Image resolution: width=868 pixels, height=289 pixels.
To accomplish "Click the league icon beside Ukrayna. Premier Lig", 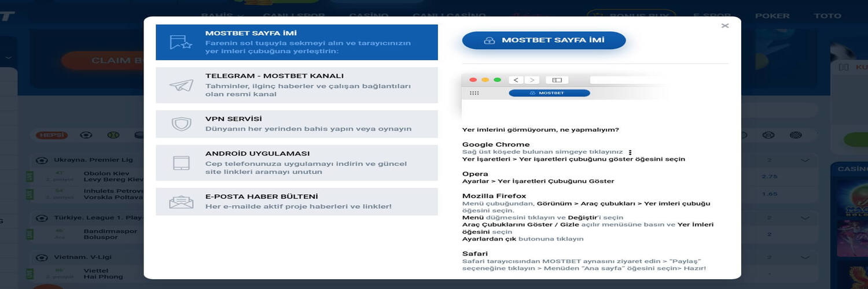I will coord(42,160).
